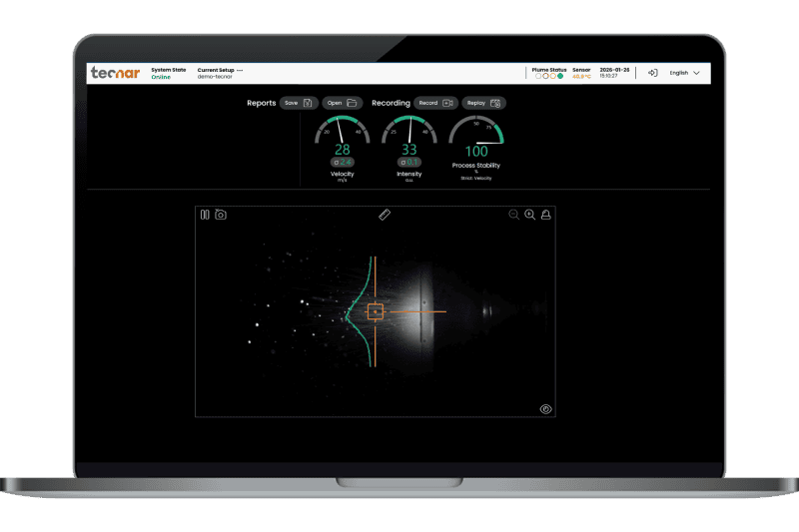The image size is (799, 532).
Task: Open a saved report file
Action: click(342, 103)
